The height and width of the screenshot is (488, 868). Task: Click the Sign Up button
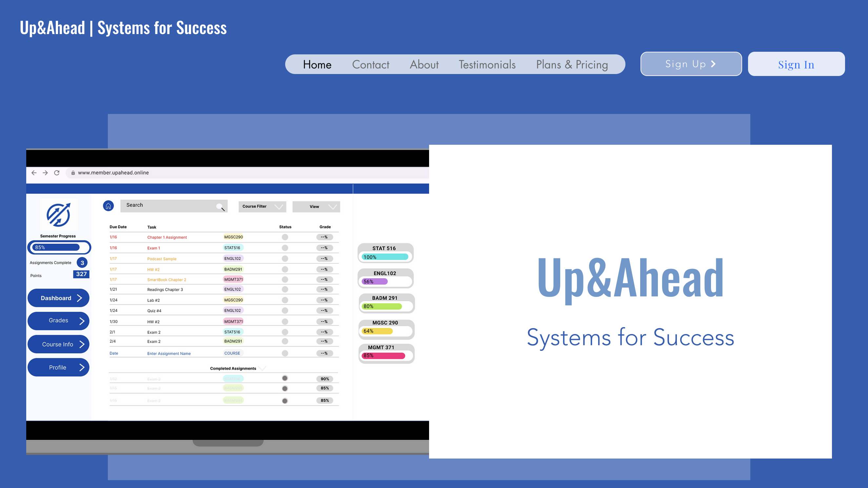point(691,64)
